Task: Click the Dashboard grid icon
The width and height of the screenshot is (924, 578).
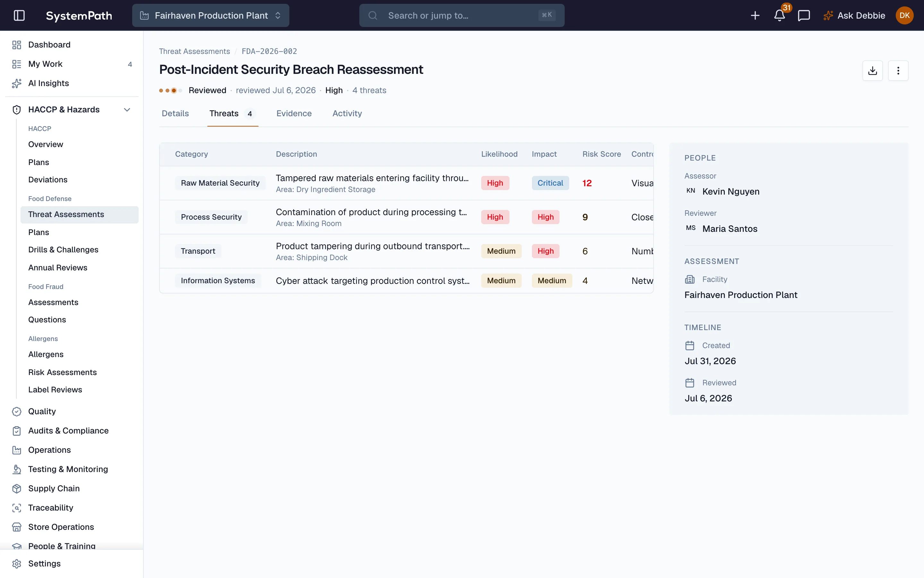Action: (x=17, y=45)
